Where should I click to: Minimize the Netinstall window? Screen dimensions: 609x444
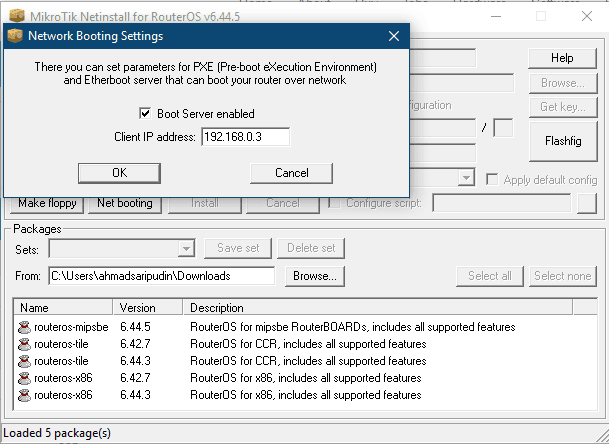click(496, 16)
